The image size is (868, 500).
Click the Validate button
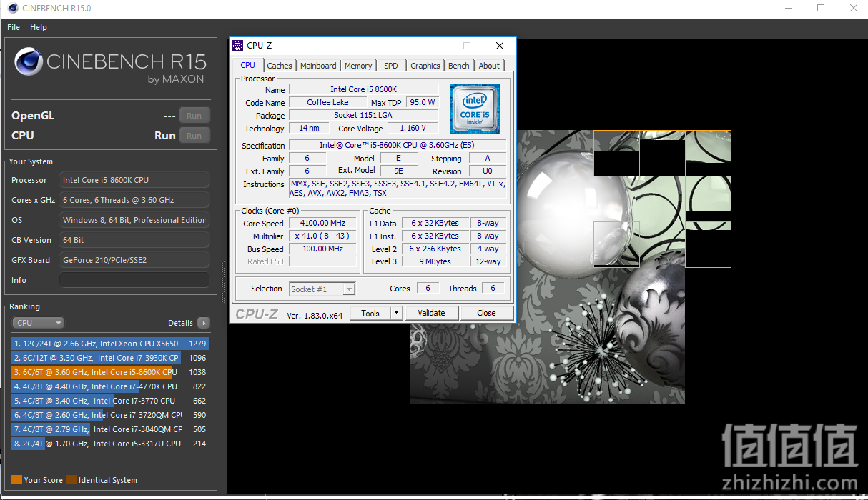pyautogui.click(x=431, y=313)
